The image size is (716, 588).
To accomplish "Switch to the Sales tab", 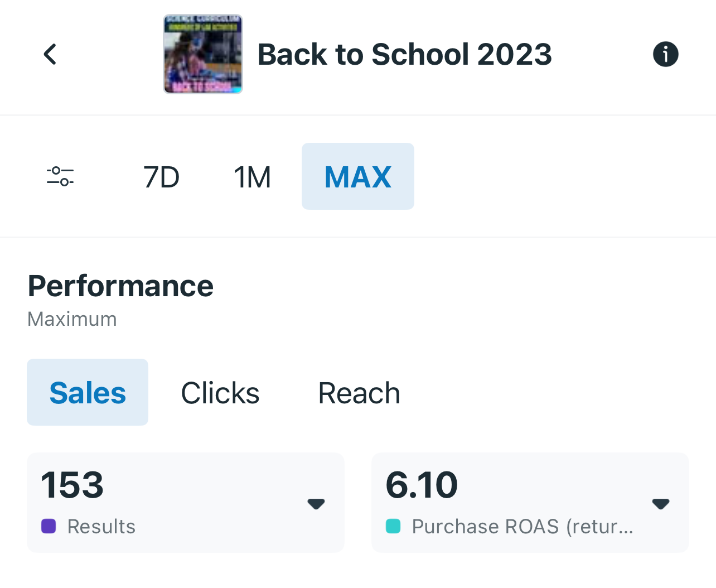I will point(88,393).
